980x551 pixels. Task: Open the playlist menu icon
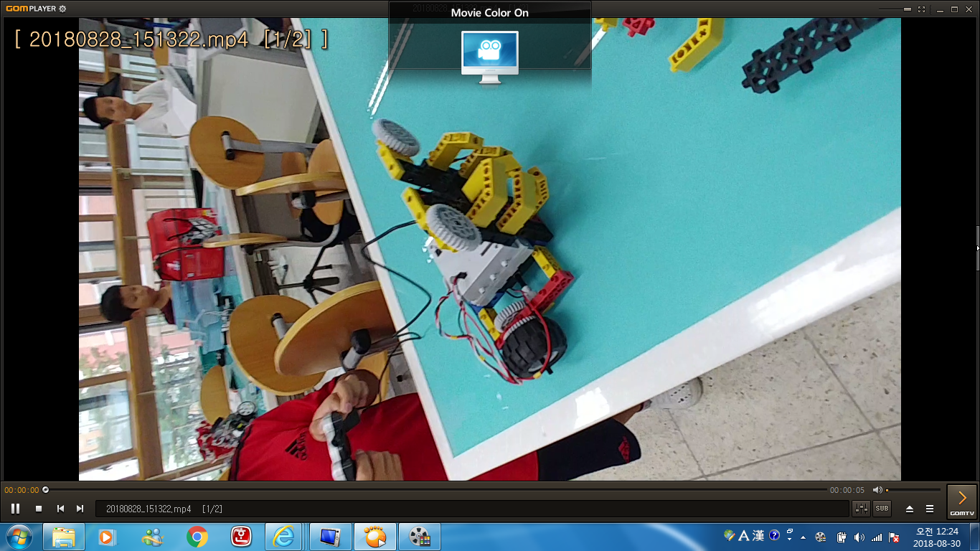[930, 509]
